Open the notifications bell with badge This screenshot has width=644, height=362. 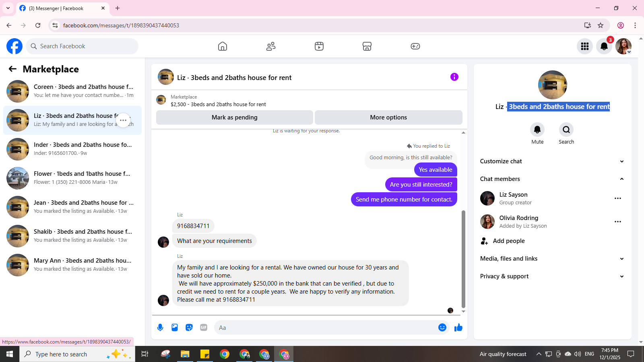604,46
